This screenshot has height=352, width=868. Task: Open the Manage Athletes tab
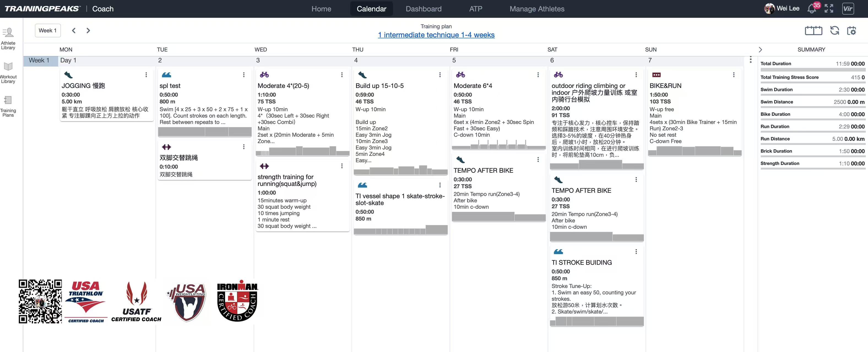click(537, 9)
